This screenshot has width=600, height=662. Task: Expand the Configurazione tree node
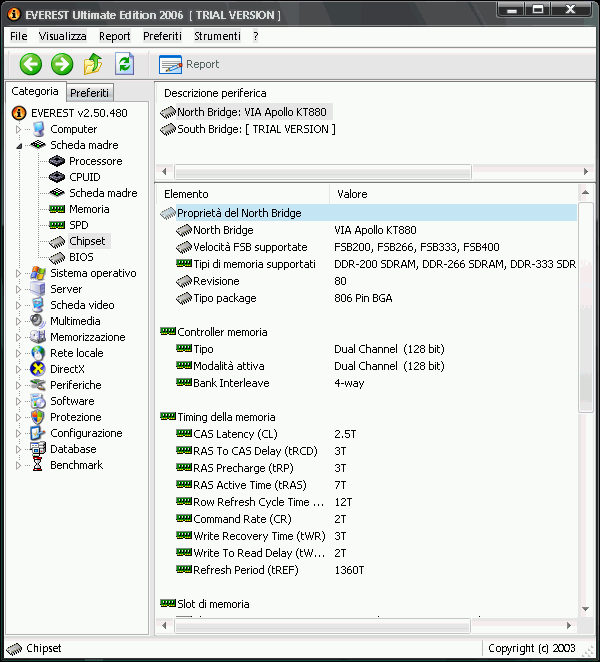(x=18, y=433)
